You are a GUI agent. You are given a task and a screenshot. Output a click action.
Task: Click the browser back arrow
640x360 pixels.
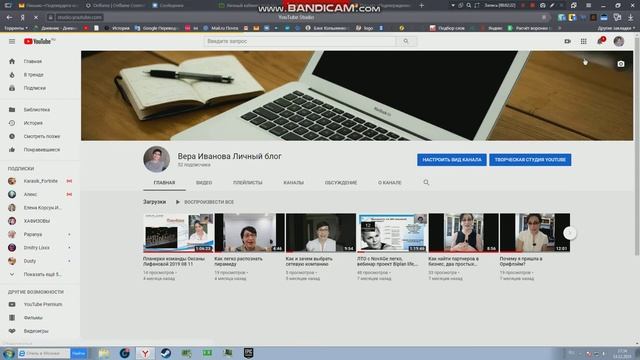[x=9, y=17]
